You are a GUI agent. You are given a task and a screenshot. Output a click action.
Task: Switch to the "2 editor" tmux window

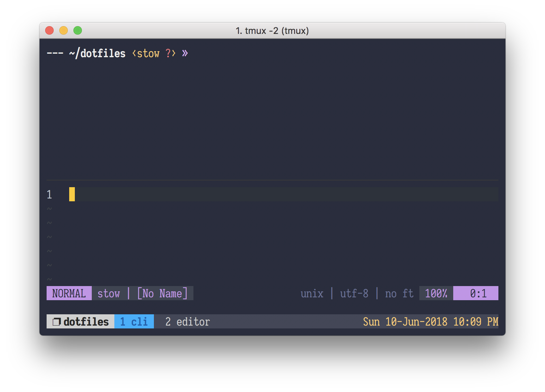click(187, 322)
